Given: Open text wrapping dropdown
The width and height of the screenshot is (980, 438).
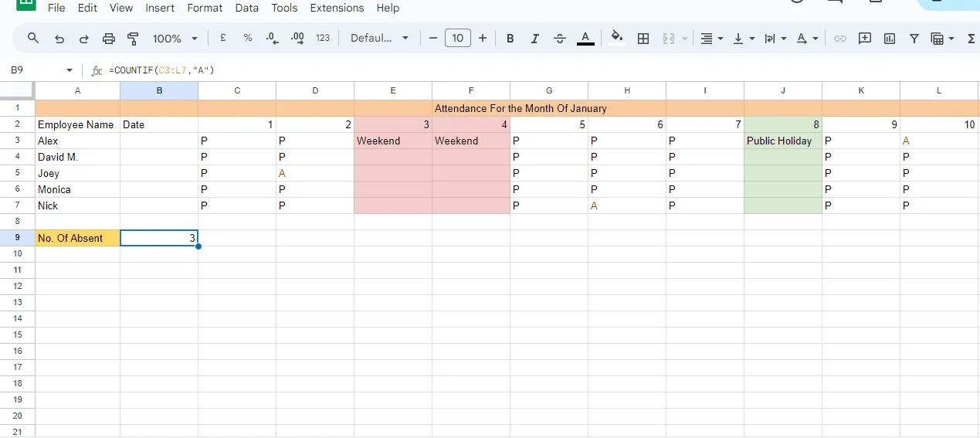Looking at the screenshot, I should (775, 38).
